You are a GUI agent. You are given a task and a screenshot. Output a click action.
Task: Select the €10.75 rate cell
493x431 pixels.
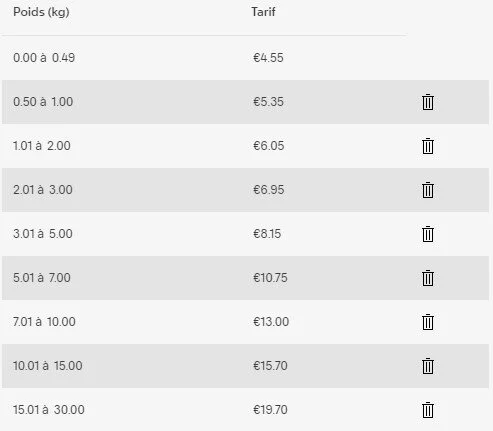pos(270,278)
